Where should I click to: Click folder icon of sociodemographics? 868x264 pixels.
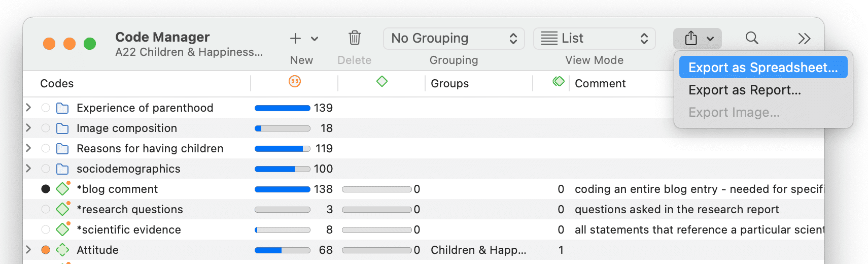click(62, 169)
